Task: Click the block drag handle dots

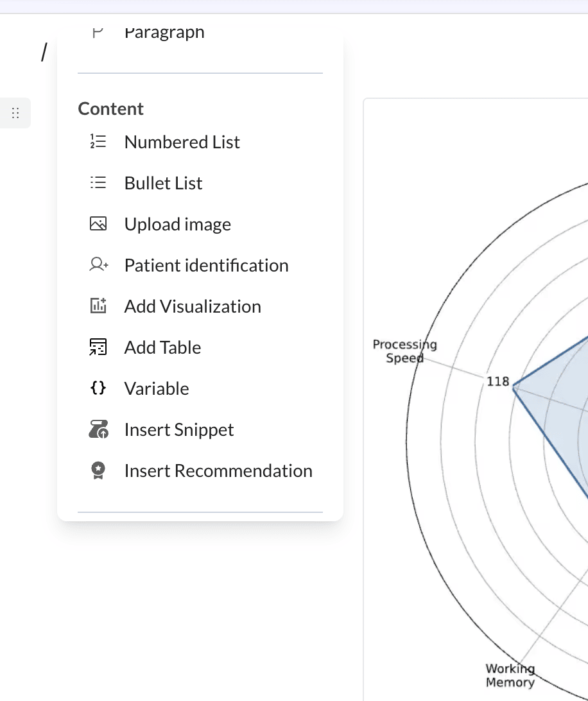Action: [15, 112]
